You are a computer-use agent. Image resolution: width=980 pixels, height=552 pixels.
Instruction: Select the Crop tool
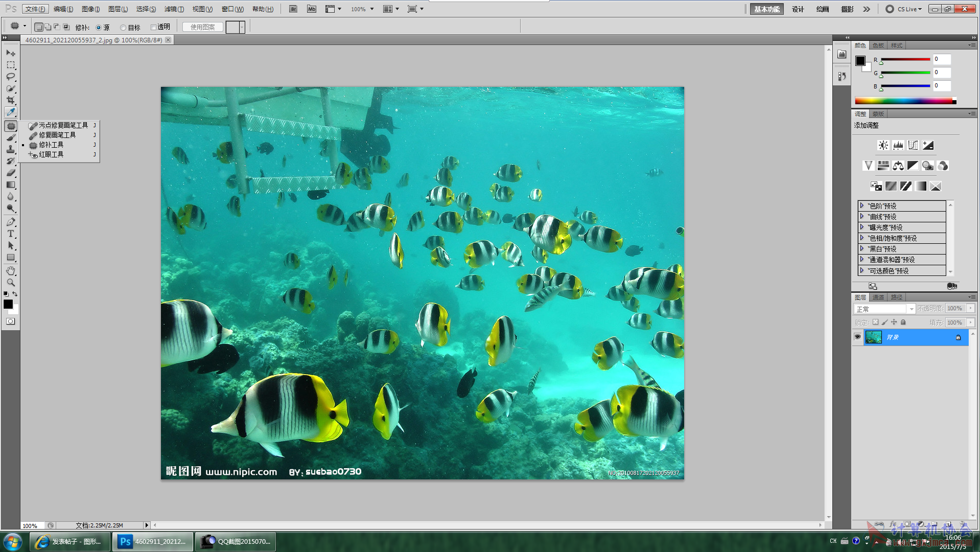11,100
